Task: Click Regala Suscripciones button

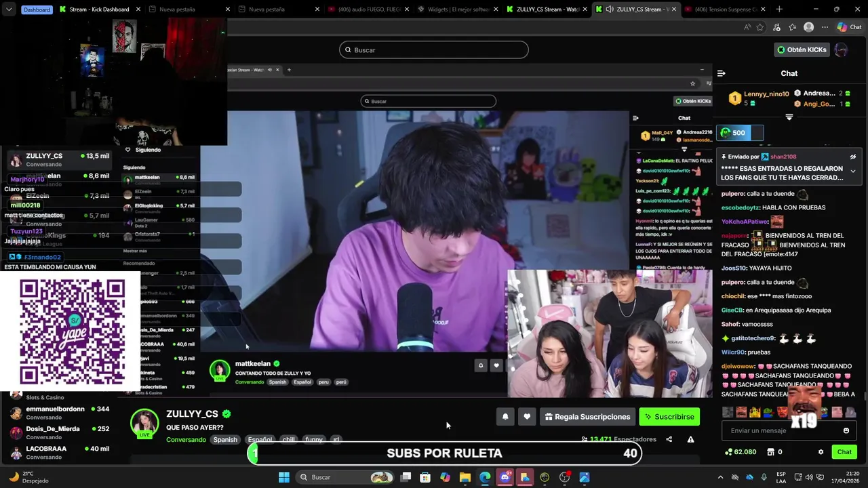Action: pyautogui.click(x=587, y=417)
